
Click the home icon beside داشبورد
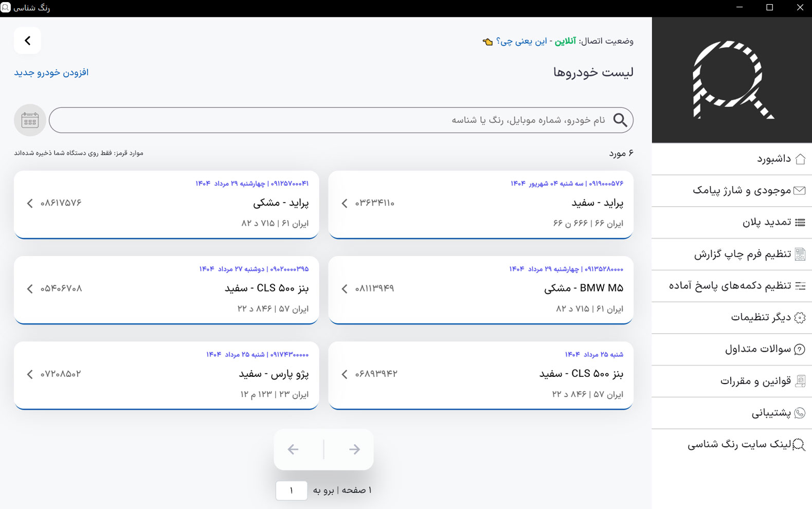(800, 159)
